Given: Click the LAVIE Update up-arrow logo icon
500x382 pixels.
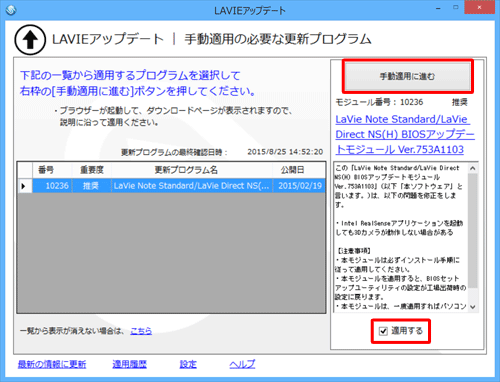Looking at the screenshot, I should 30,40.
